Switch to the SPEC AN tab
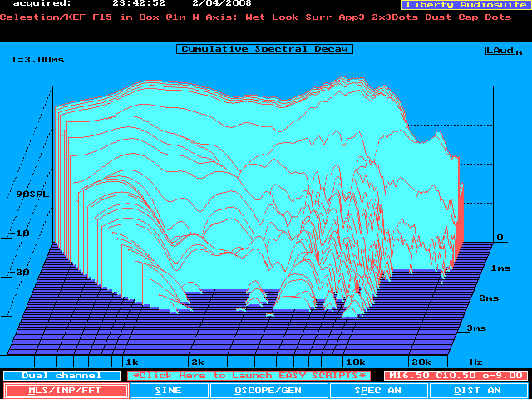 tap(378, 390)
